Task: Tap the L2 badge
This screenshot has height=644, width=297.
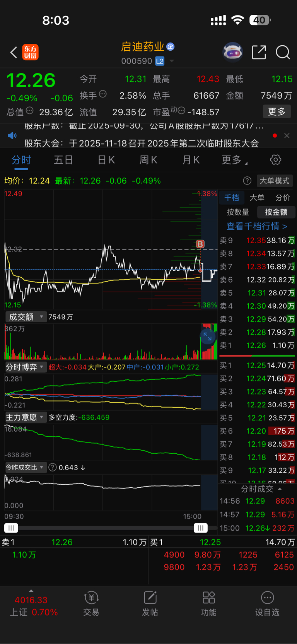Action: coord(160,61)
